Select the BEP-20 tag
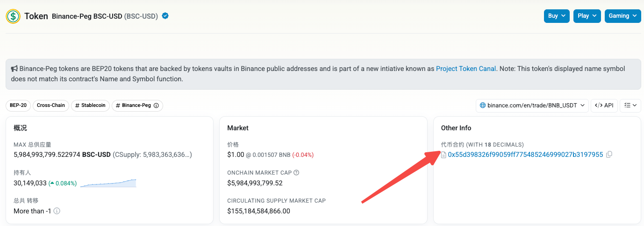The height and width of the screenshot is (226, 644). tap(18, 106)
